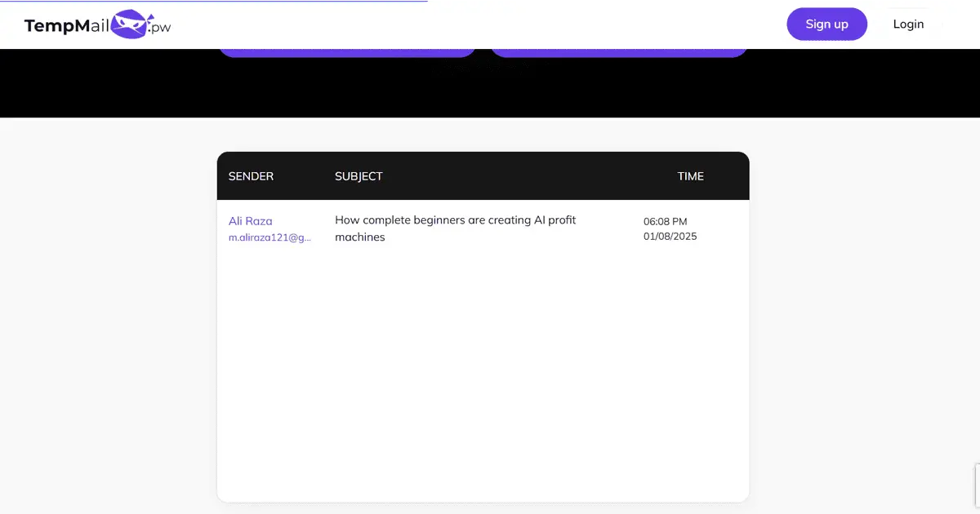Open the "How complete beginners" subject line
Screen dimensions: 980x514
click(x=455, y=220)
